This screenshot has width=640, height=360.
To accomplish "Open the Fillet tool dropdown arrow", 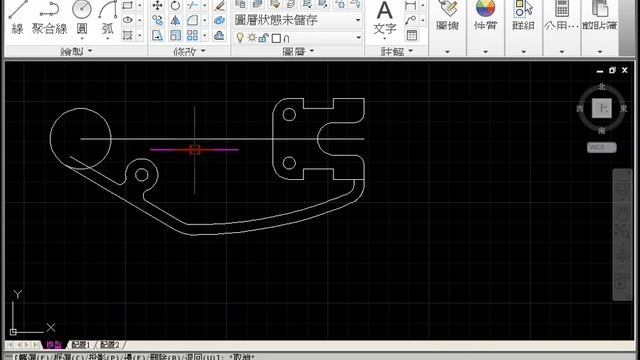I will click(204, 20).
